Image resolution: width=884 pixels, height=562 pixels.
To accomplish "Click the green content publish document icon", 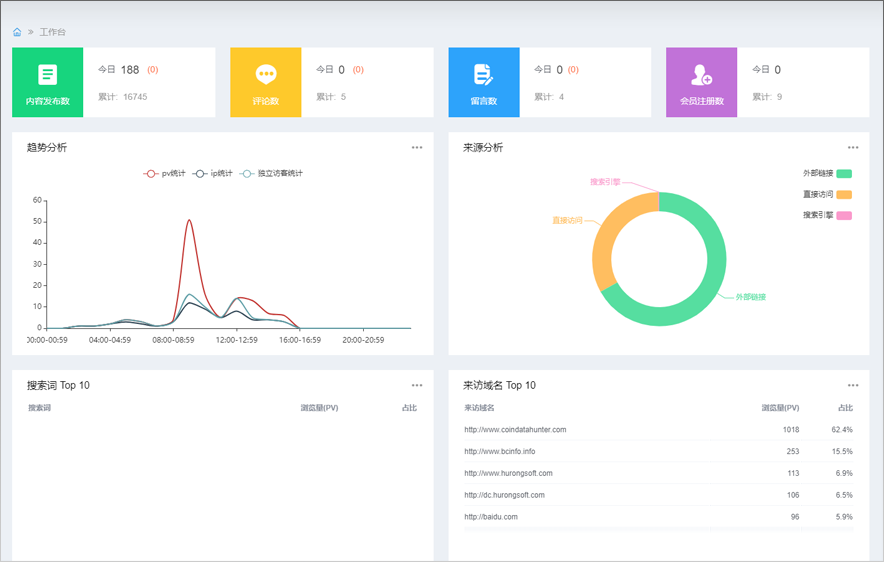I will click(x=47, y=75).
